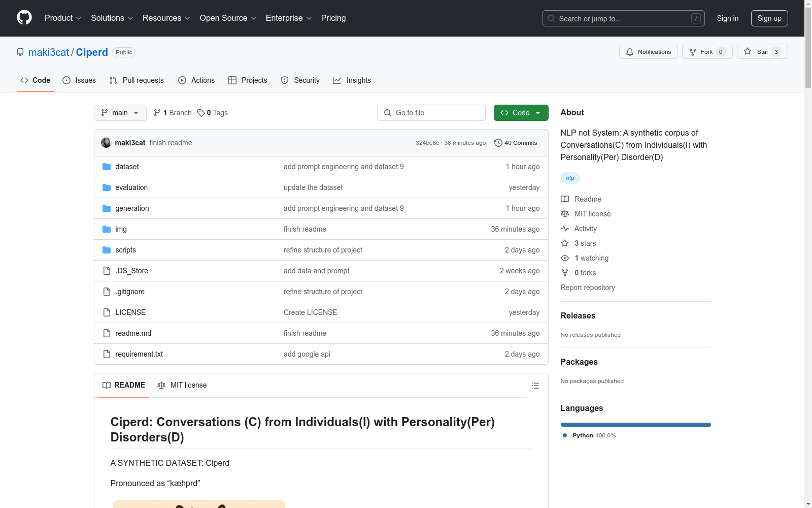This screenshot has height=508, width=812.
Task: Click the img folder icon
Action: [x=107, y=229]
